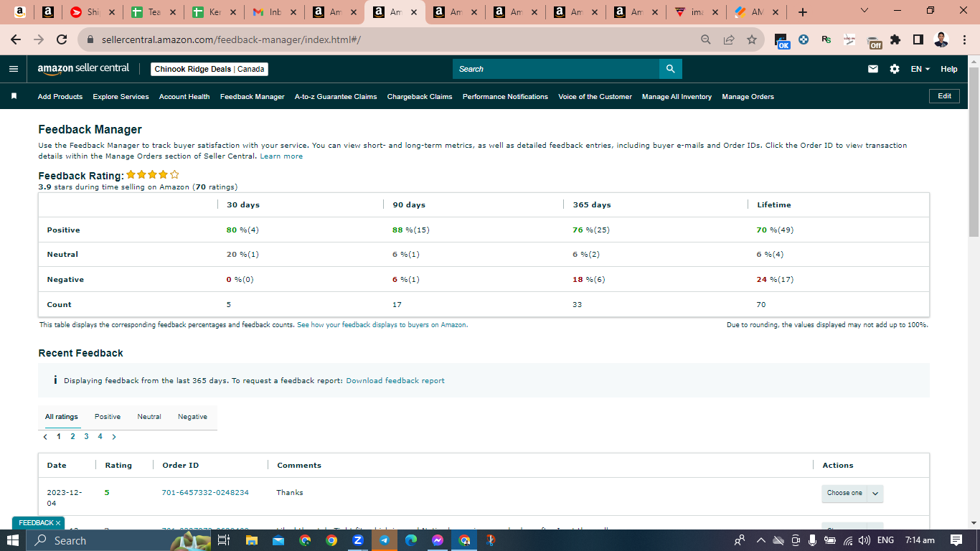The height and width of the screenshot is (551, 980).
Task: Open the EN language dropdown
Action: 920,69
